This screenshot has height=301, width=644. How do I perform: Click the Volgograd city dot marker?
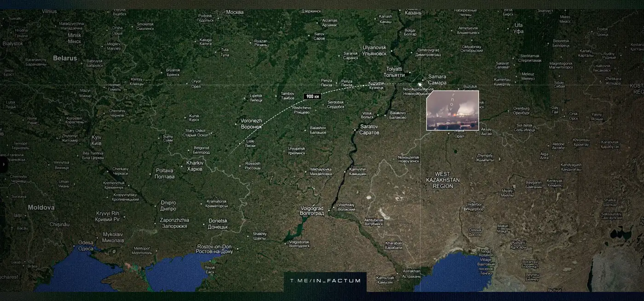(329, 210)
